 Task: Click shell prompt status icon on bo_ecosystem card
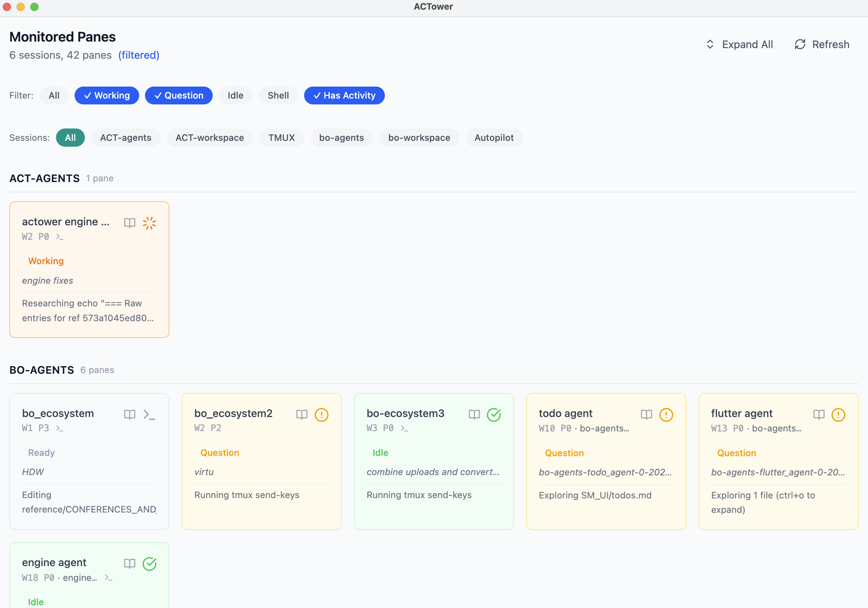tap(149, 415)
